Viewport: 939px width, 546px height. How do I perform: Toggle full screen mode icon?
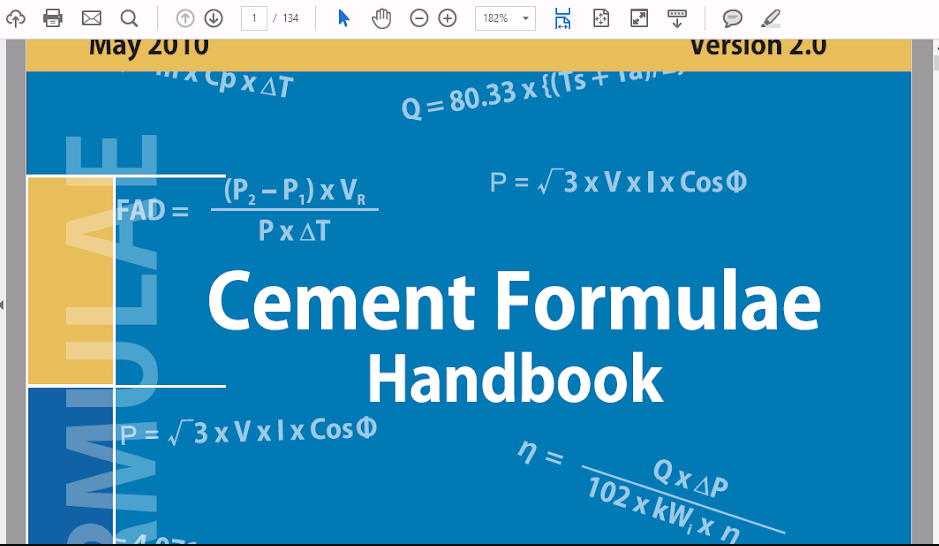pos(639,18)
